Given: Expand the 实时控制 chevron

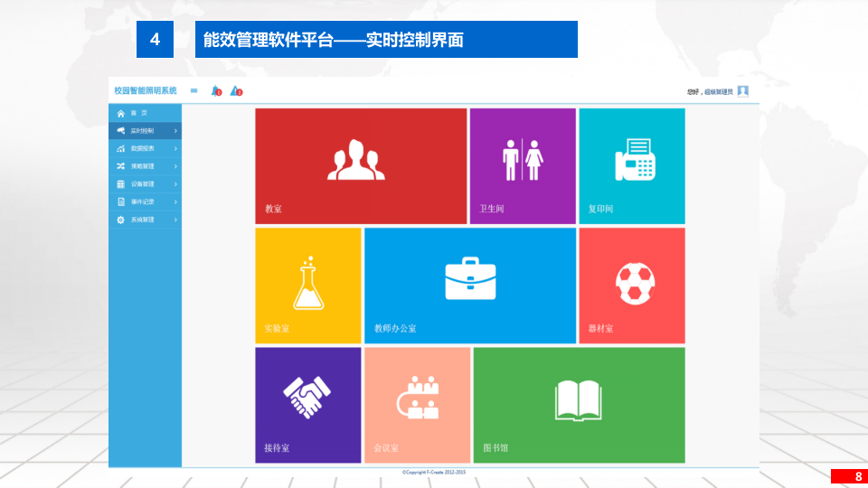Looking at the screenshot, I should (175, 130).
